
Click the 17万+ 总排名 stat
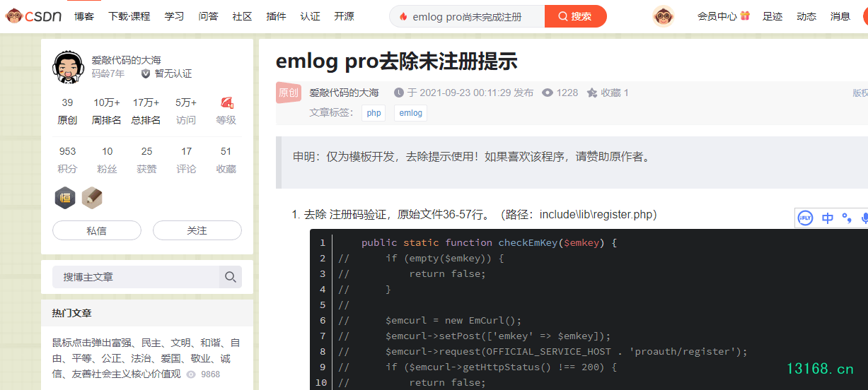click(146, 111)
